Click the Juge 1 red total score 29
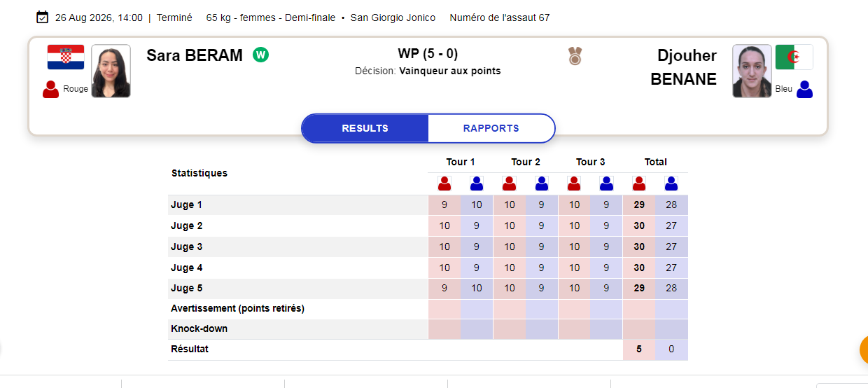Screen dimensions: 868x388 [639, 205]
